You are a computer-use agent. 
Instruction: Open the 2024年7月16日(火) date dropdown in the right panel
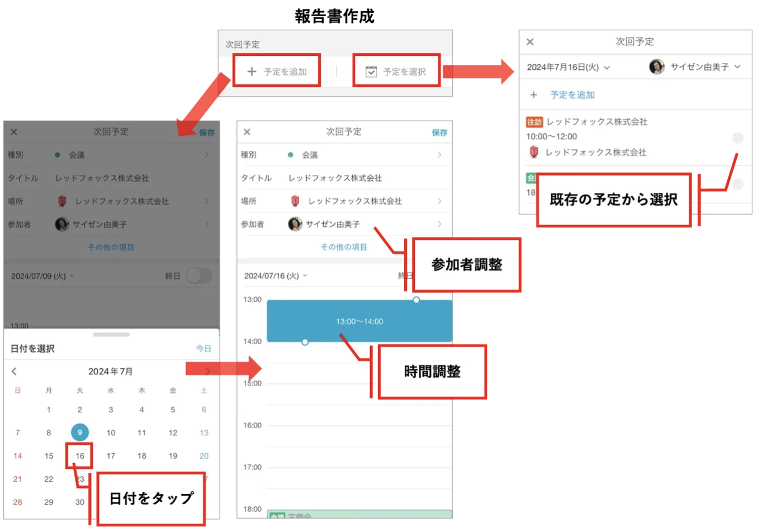click(568, 67)
